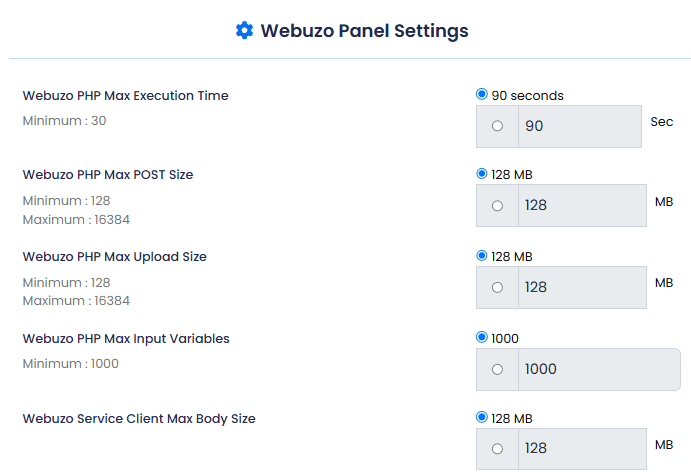Choose the custom Max Upload Size radio button

497,287
